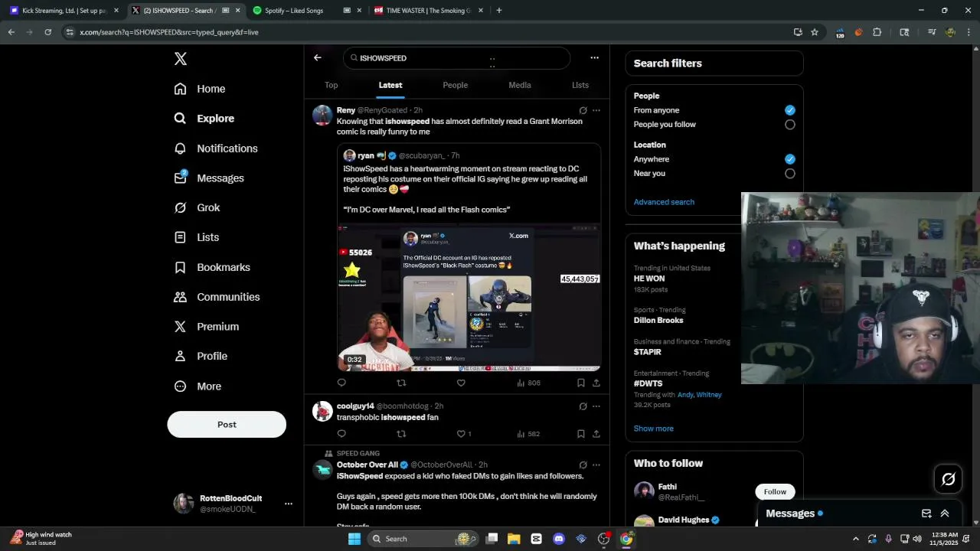The image size is (980, 551).
Task: Bookmark this page star icon
Action: click(815, 32)
